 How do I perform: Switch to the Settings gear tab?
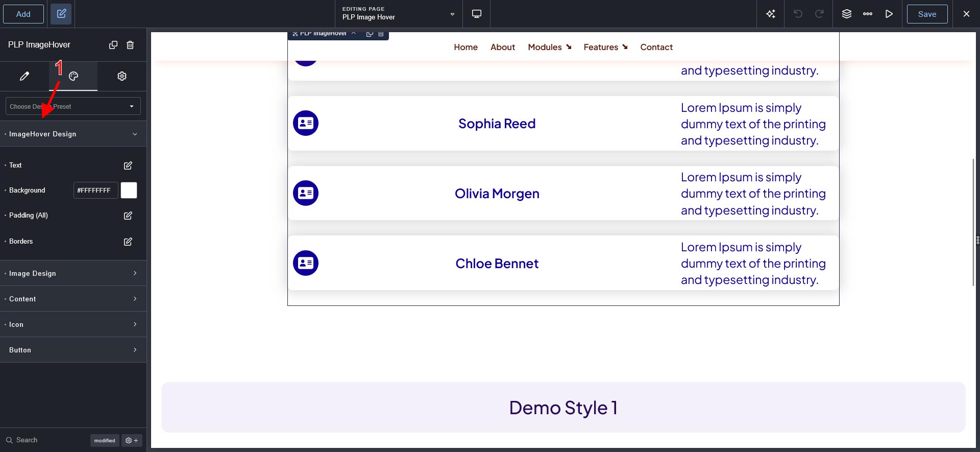point(122,76)
